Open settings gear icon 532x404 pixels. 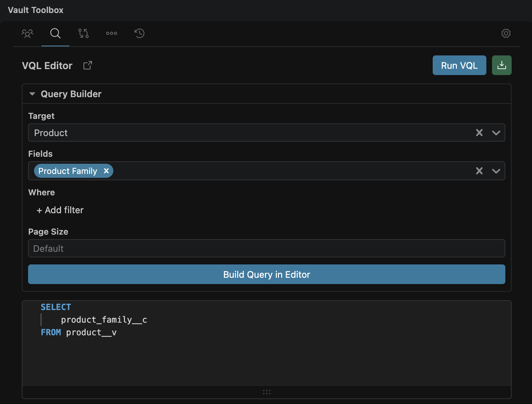(x=506, y=33)
